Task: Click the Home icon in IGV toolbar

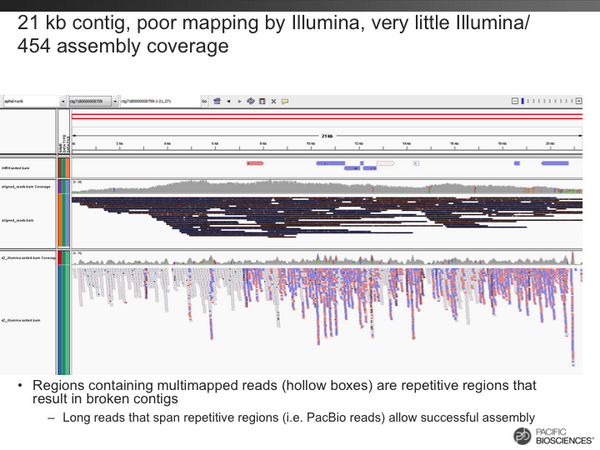Action: (x=217, y=101)
